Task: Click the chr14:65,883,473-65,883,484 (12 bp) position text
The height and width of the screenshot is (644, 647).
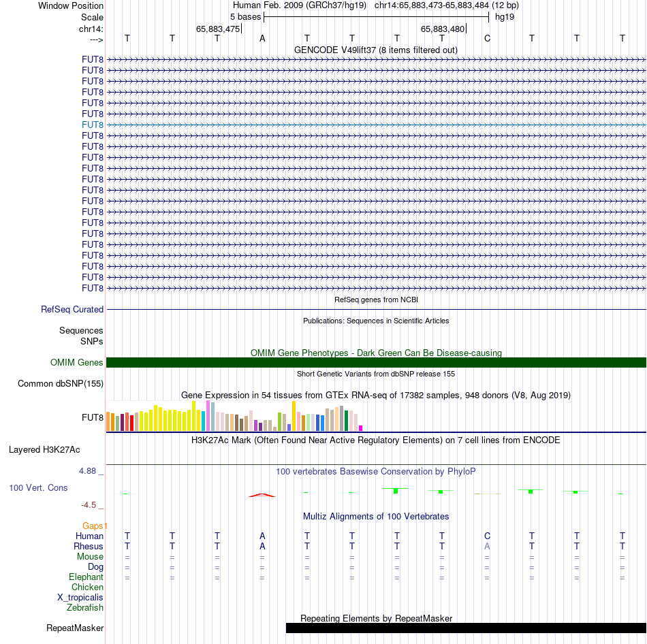Action: (x=447, y=5)
